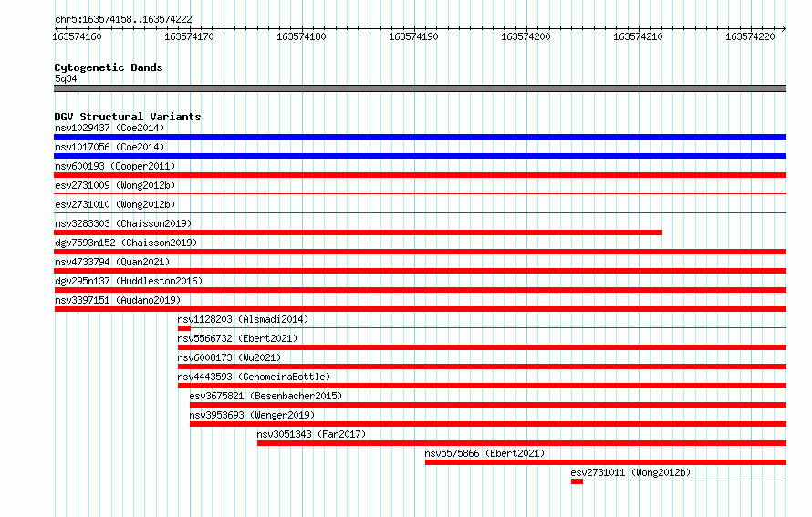Open nsv4733794 (Quan2021) variant label
Screen dimensions: 812x517
112,262
